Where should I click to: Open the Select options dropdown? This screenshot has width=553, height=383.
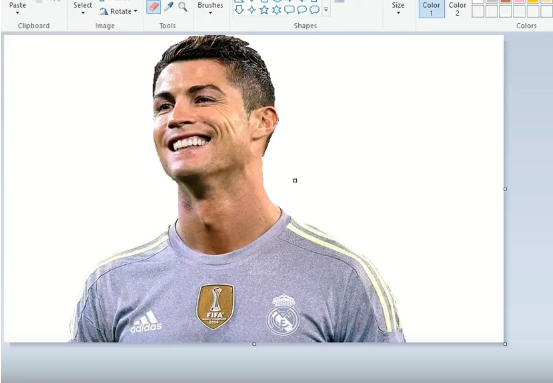click(83, 13)
